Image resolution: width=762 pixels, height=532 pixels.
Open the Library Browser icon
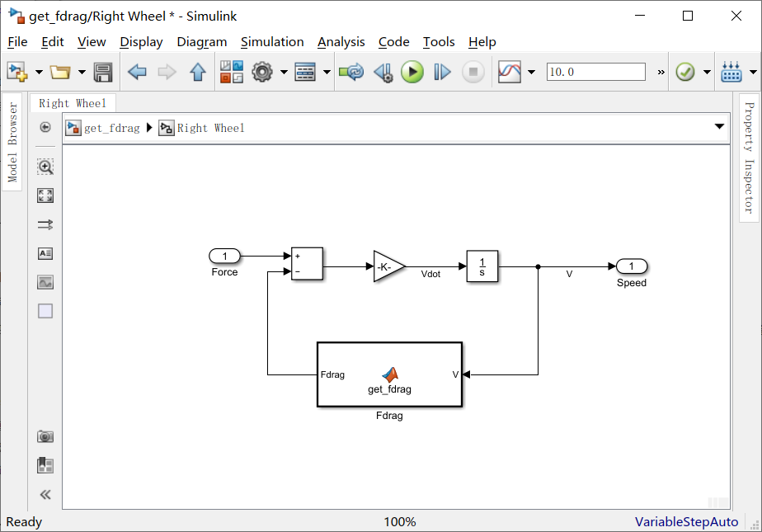232,72
